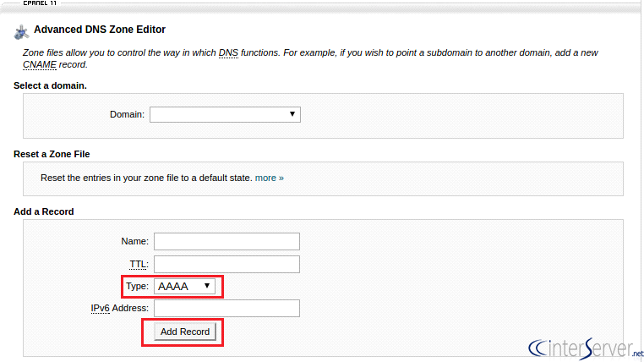Click the 'Select a domain.' heading

pyautogui.click(x=50, y=85)
